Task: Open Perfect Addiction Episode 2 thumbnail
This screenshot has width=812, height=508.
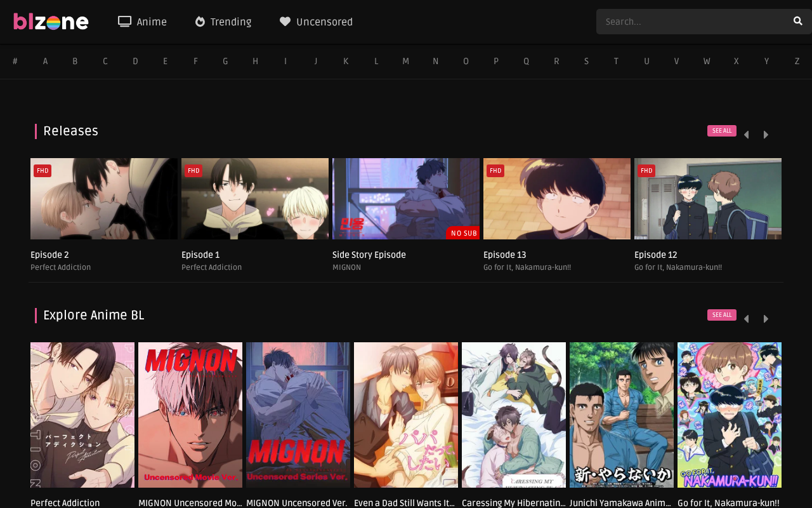Action: pos(104,199)
